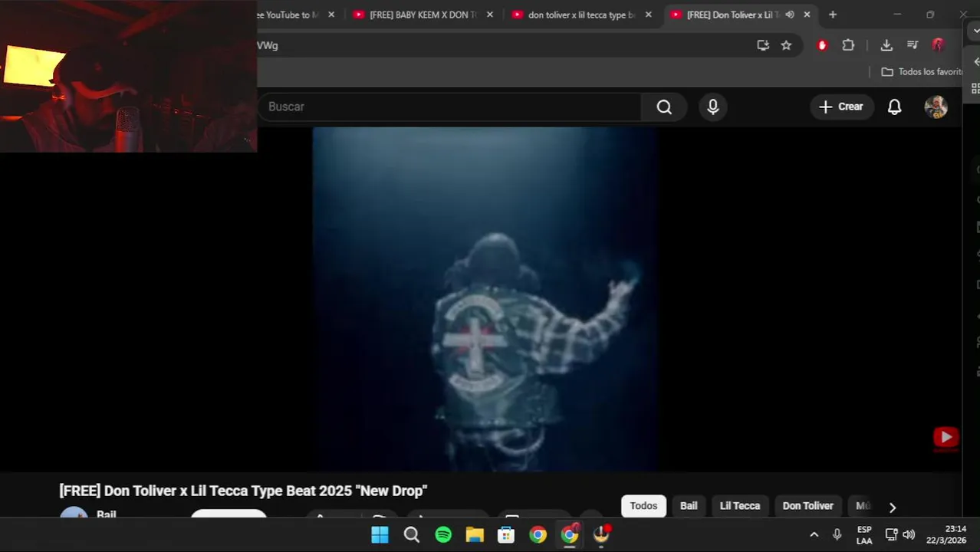
Task: Open YouTube notifications bell
Action: coord(894,107)
